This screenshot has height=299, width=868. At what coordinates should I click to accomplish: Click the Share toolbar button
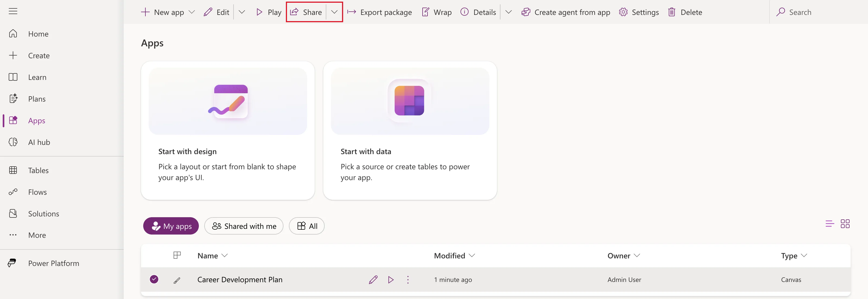click(x=306, y=12)
